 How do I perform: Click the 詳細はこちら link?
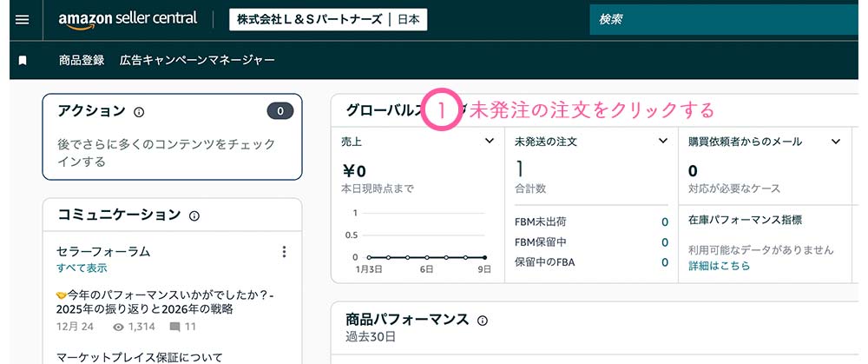(719, 266)
